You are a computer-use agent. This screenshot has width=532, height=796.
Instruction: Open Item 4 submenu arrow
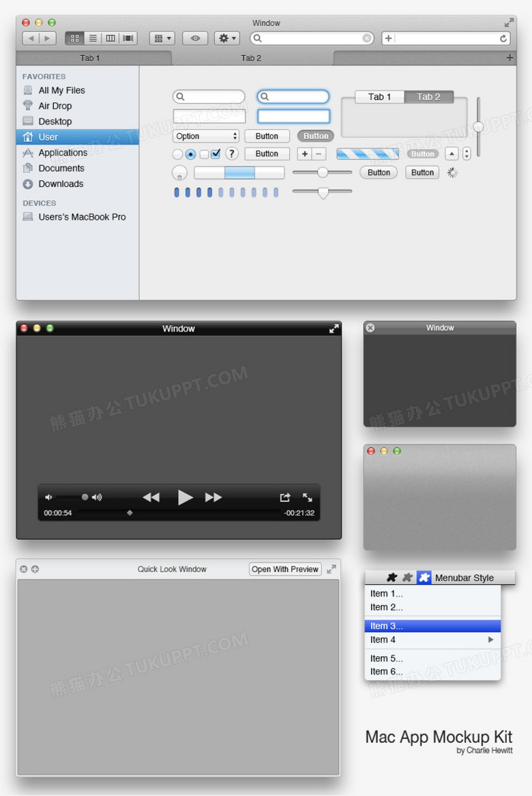pos(490,640)
